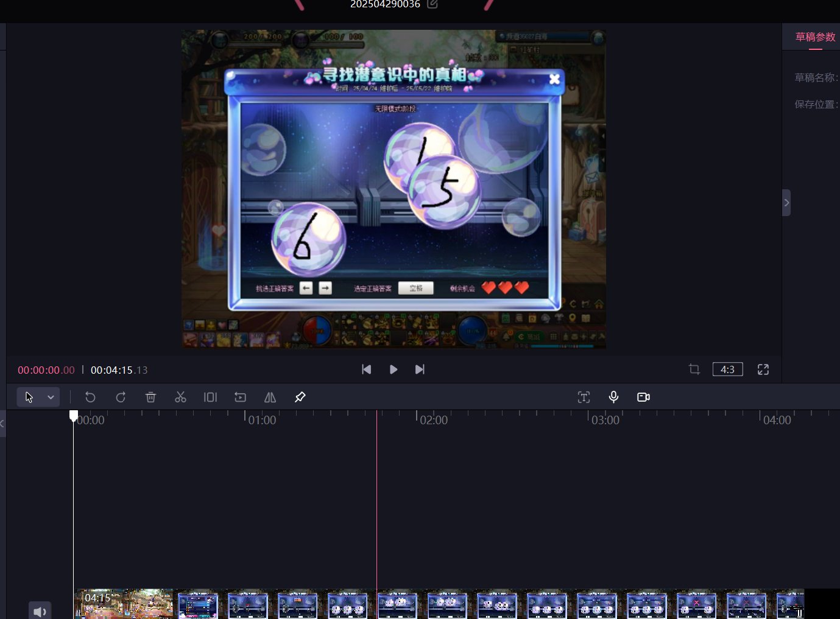Enter fullscreen preview mode
This screenshot has width=840, height=619.
click(x=763, y=369)
